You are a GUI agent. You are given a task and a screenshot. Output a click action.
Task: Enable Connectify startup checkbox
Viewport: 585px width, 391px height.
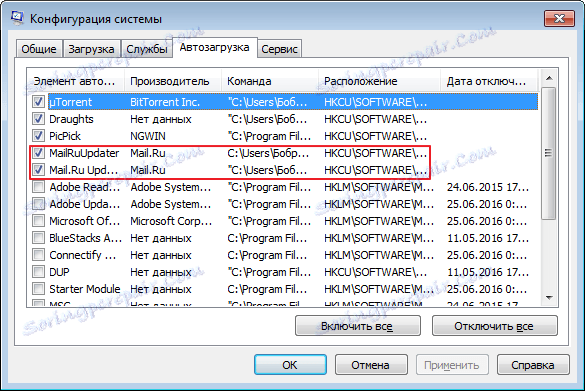point(38,255)
